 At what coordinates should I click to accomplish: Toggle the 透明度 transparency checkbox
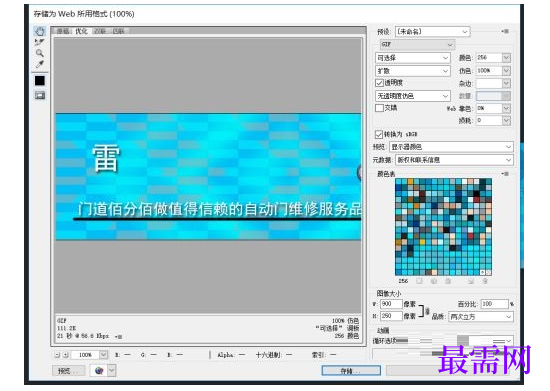(x=379, y=83)
